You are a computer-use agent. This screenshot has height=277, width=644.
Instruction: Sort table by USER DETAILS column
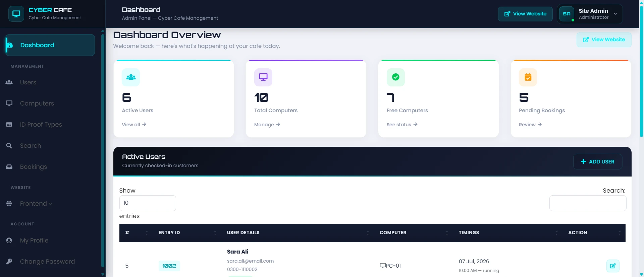click(297, 233)
